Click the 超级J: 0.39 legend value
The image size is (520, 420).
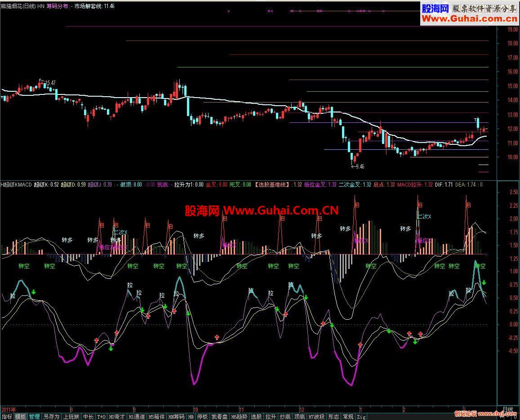click(x=99, y=184)
